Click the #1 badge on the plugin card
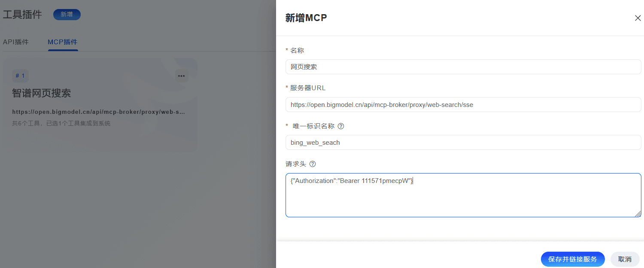The width and height of the screenshot is (644, 268). [x=20, y=76]
